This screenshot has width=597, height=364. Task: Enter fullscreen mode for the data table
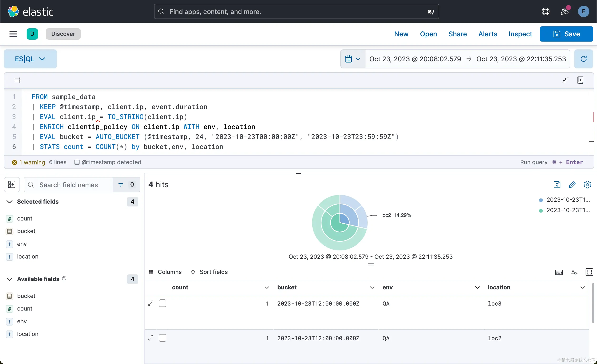coord(589,272)
